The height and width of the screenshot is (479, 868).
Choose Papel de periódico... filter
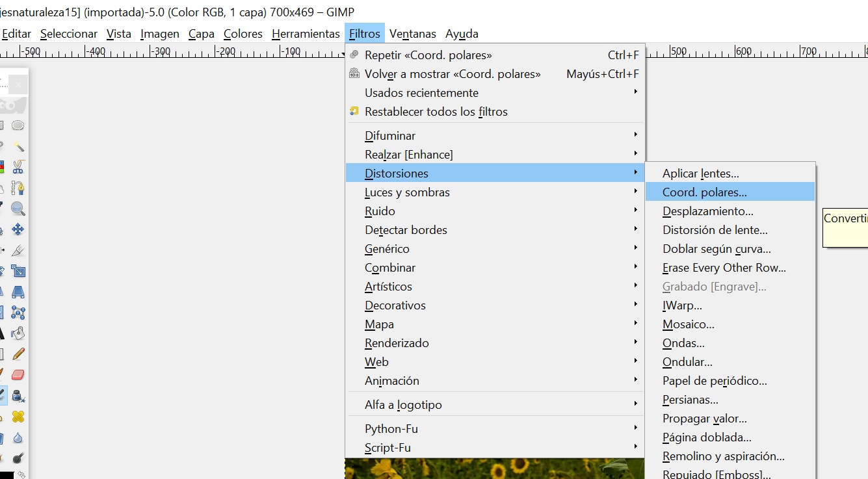[x=730, y=380]
